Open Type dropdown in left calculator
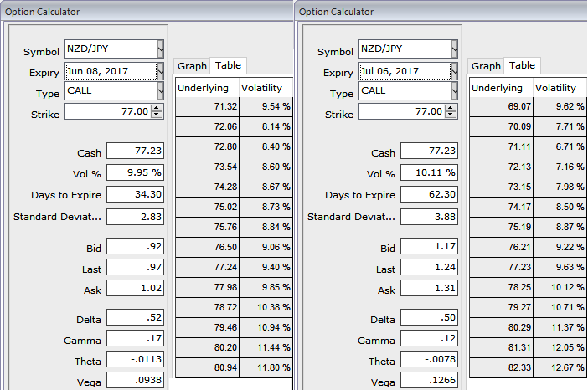Image resolution: width=588 pixels, height=390 pixels. [161, 90]
